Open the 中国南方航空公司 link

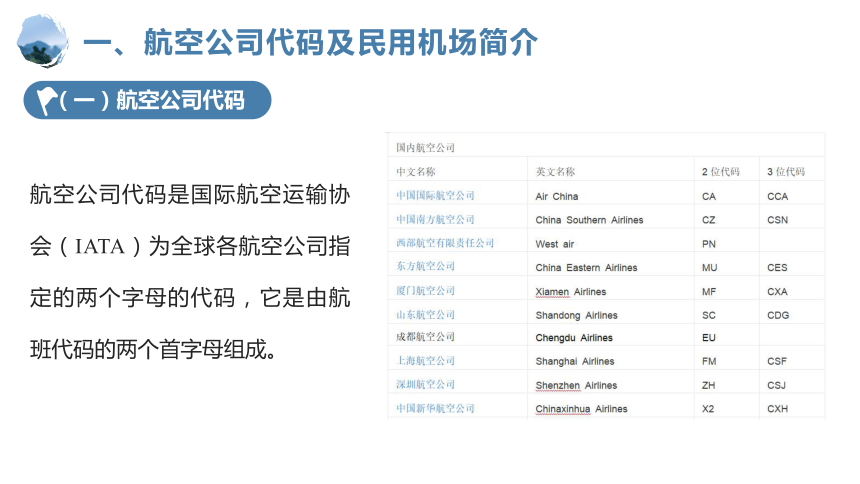click(x=435, y=220)
